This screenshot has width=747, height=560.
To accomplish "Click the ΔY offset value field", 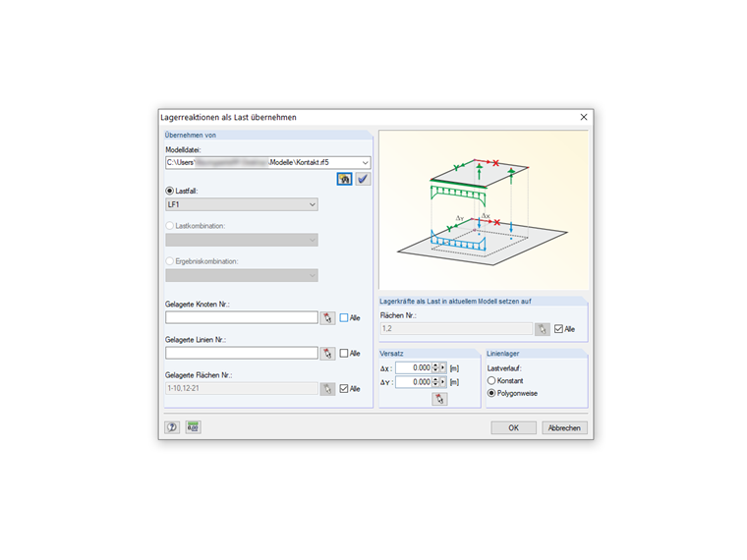I will click(x=414, y=382).
